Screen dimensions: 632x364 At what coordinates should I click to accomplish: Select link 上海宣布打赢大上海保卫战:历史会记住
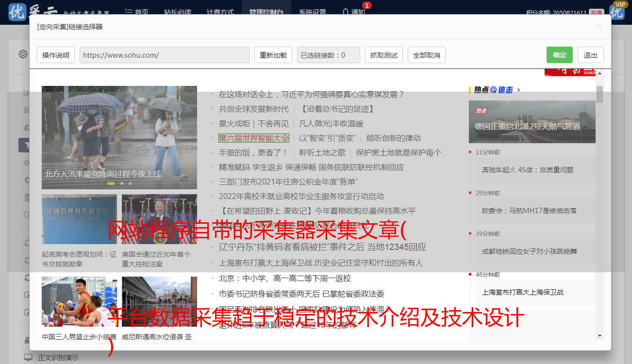[x=321, y=263]
